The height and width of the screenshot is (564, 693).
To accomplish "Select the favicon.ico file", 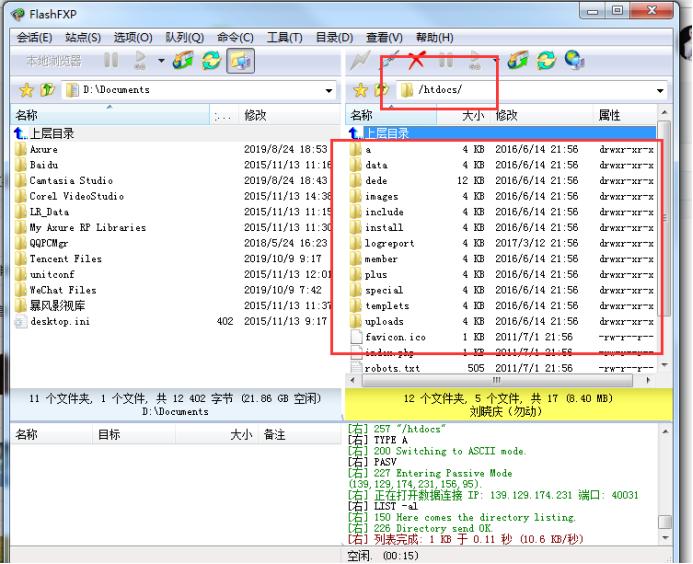I will (395, 337).
